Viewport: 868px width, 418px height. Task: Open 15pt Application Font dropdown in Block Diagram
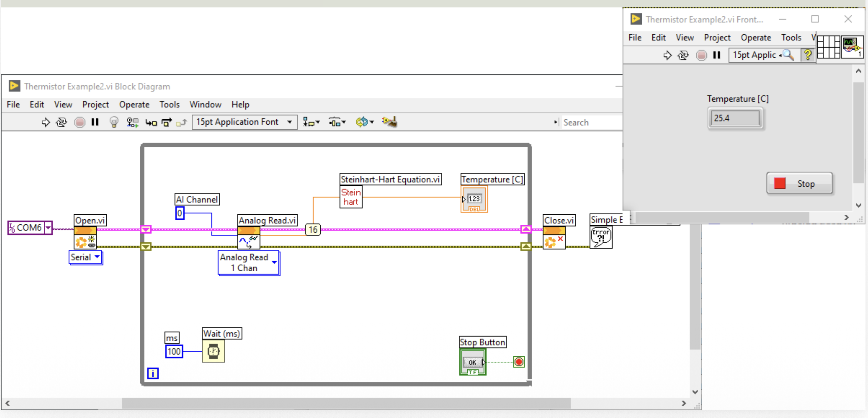tap(245, 122)
